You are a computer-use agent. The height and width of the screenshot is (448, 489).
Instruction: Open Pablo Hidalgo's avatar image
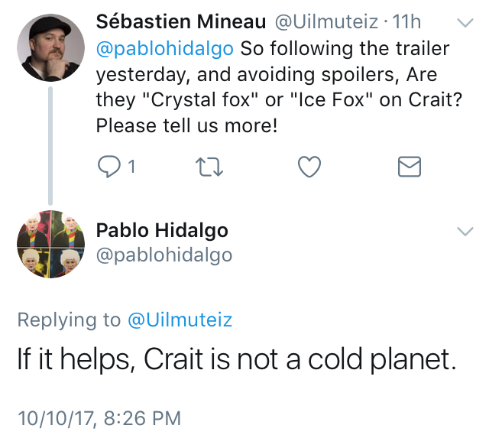click(50, 243)
